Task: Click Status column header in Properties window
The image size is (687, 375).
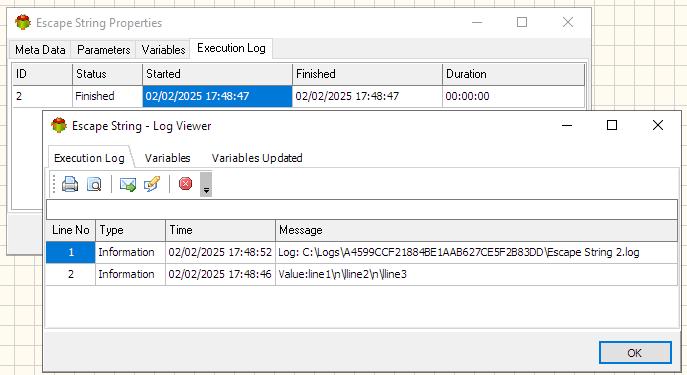Action: 107,74
